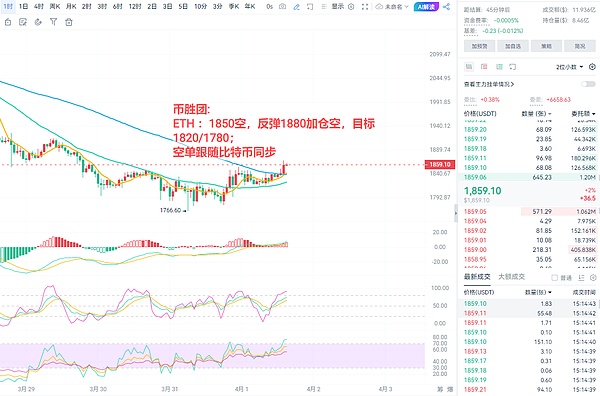Click the lock drawings icon in second toolbar

pos(8,22)
